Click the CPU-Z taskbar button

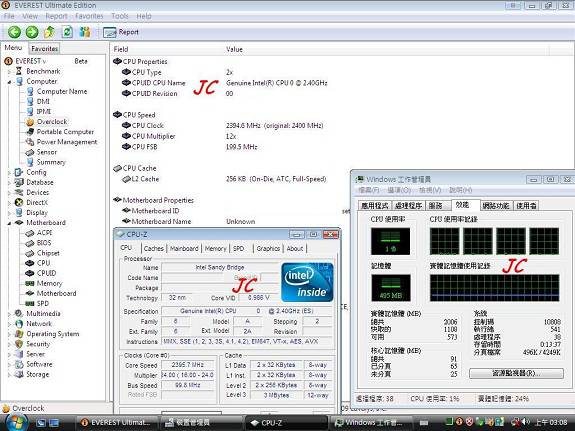[x=285, y=423]
